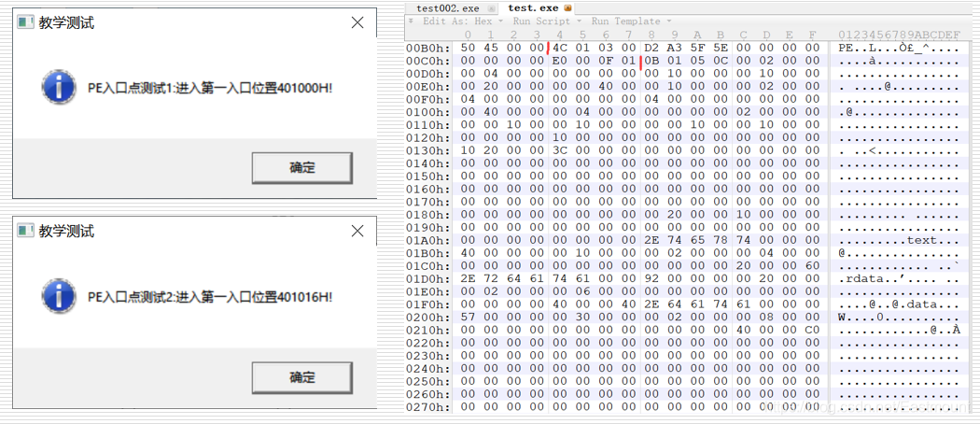Click hex byte 78 in row 01A0h
Viewport: 980px width, 424px height.
[x=721, y=240]
